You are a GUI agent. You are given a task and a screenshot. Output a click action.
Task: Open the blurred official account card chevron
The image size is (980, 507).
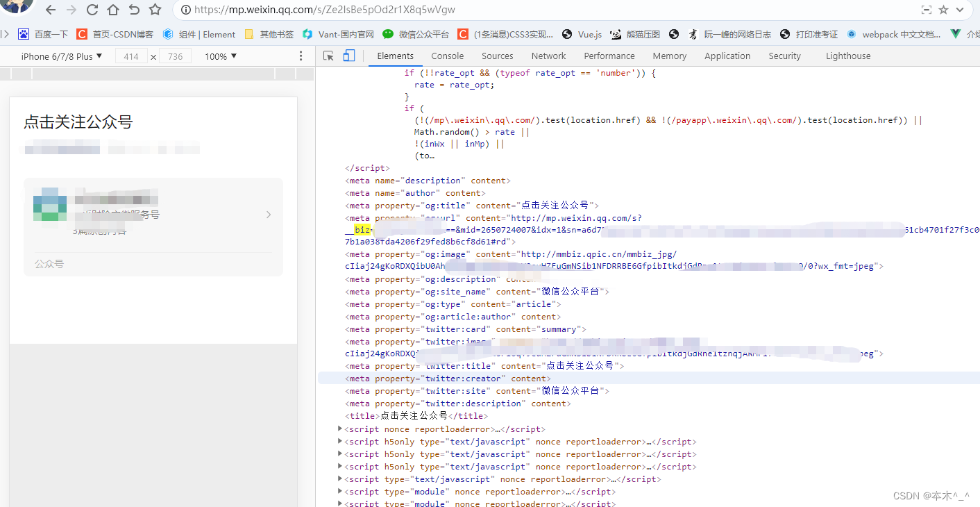coord(269,215)
